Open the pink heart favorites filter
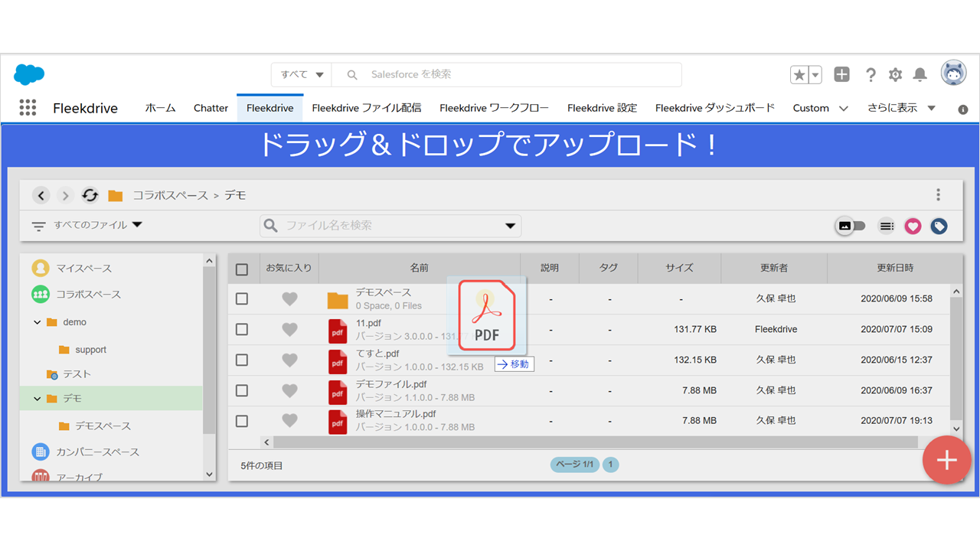The width and height of the screenshot is (980, 551). [x=913, y=226]
